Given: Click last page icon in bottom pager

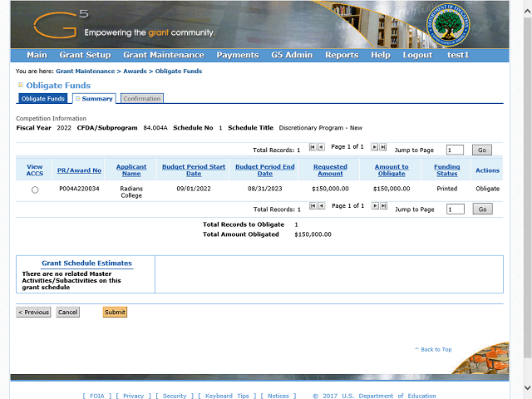Looking at the screenshot, I should pyautogui.click(x=383, y=205).
